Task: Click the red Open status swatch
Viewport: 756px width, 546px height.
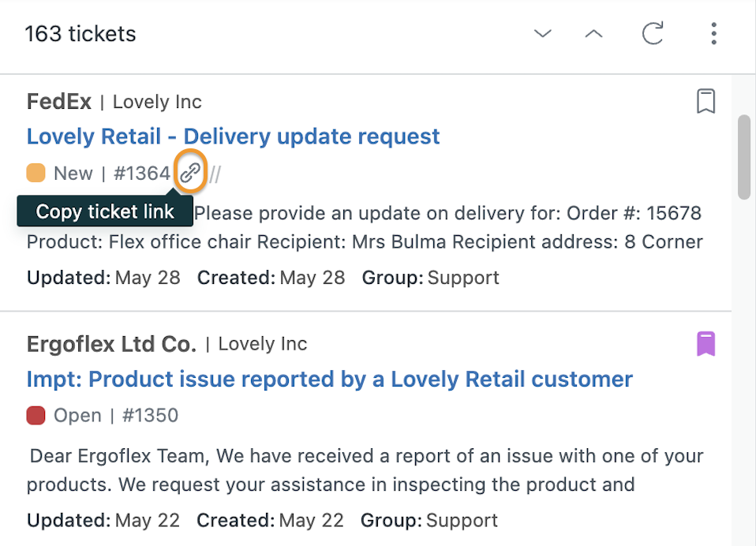Action: (x=36, y=415)
